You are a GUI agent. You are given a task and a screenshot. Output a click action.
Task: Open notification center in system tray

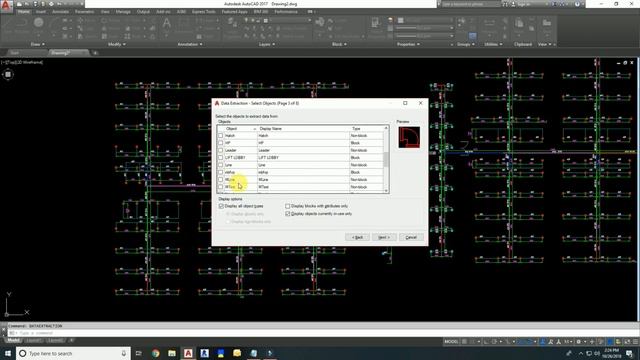point(630,353)
